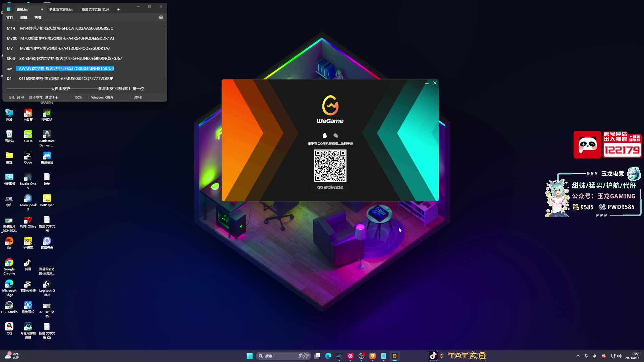This screenshot has width=644, height=362.
Task: Minimize the WeGame login window
Action: pyautogui.click(x=427, y=83)
